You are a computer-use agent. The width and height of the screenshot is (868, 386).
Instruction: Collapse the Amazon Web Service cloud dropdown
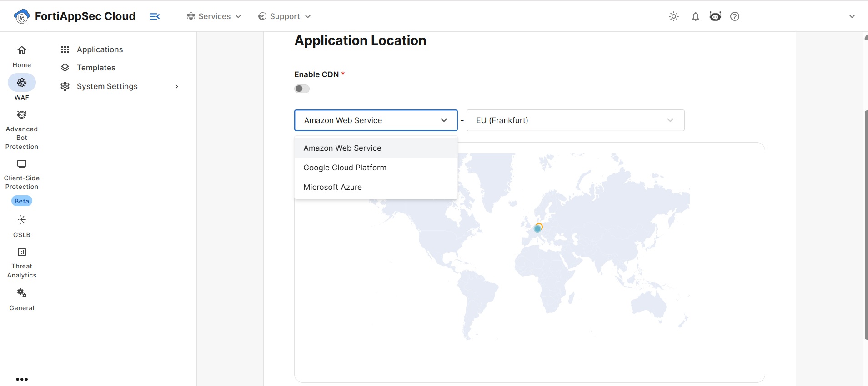[x=376, y=120]
